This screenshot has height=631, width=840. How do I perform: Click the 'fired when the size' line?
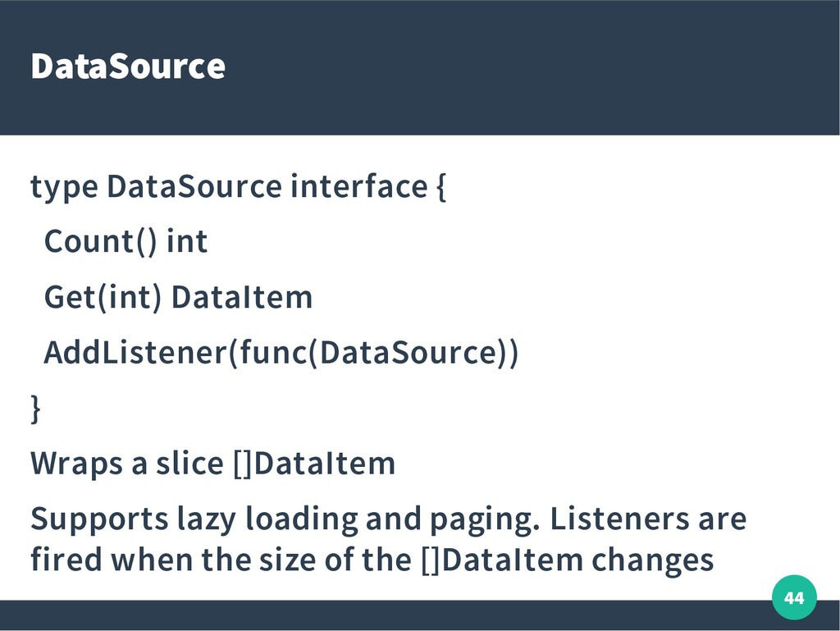pyautogui.click(x=372, y=560)
